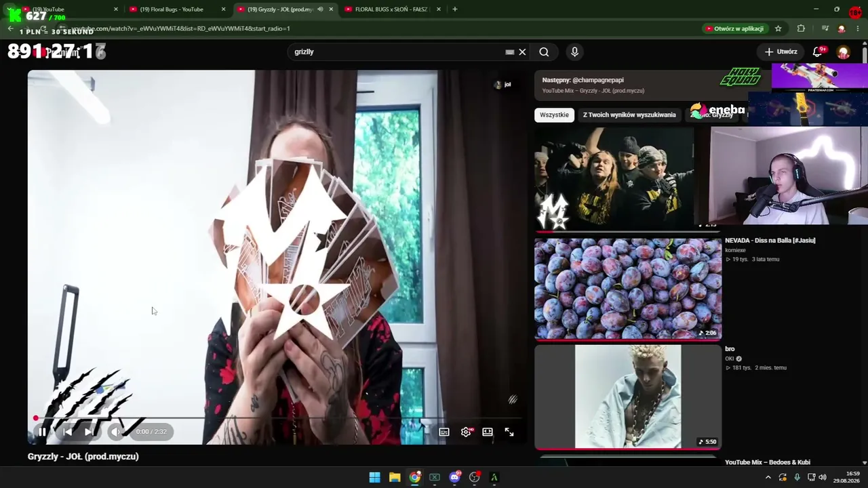Open Chrome from the taskbar
The image size is (868, 488).
pyautogui.click(x=415, y=477)
